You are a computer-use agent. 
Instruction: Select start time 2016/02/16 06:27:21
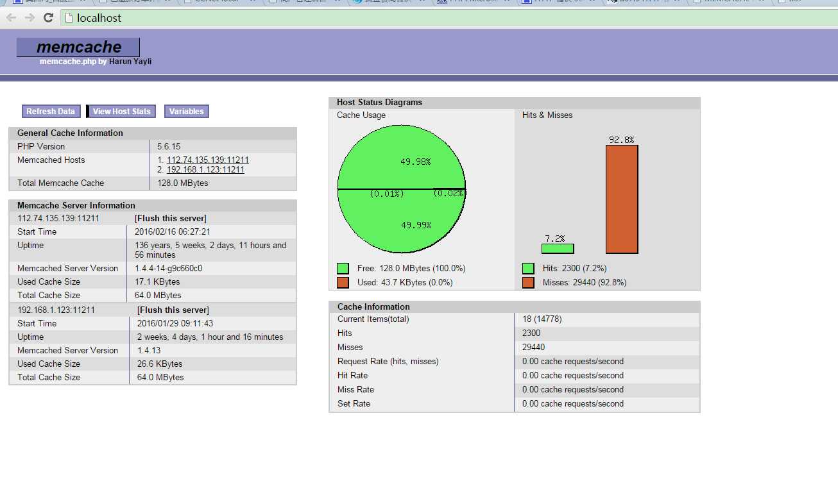173,231
